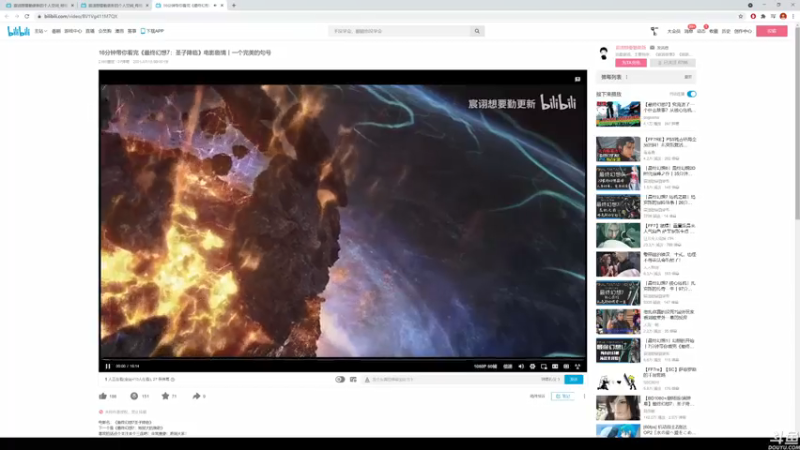Enable picture-in-picture mode icon
The height and width of the screenshot is (450, 800).
pos(544,366)
